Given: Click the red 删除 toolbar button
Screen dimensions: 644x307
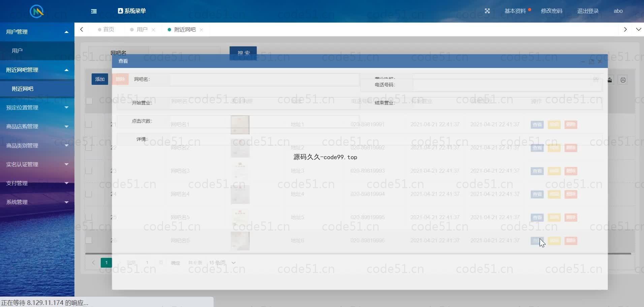Looking at the screenshot, I should tap(120, 79).
